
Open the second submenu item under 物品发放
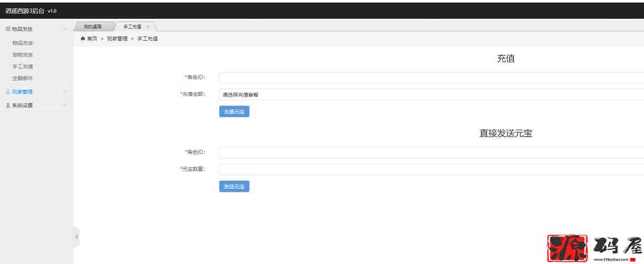(x=23, y=54)
